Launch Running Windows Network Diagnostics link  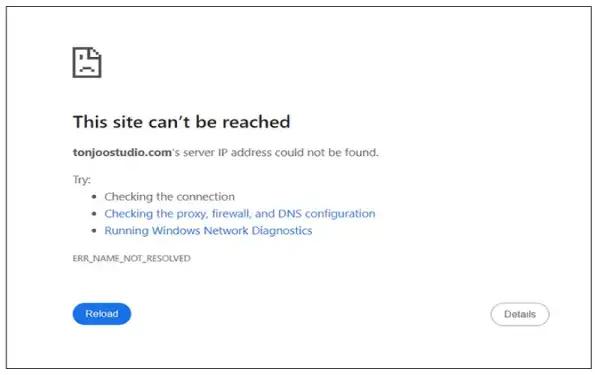pos(208,231)
